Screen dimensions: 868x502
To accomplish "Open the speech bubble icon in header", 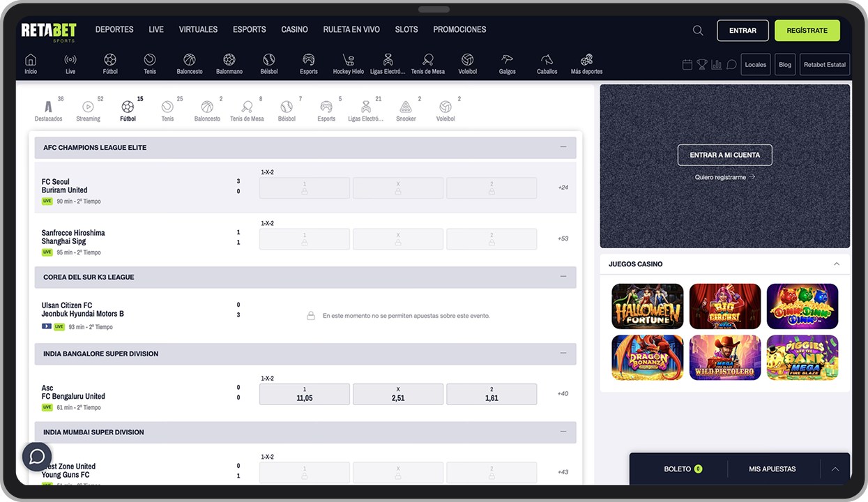I will click(x=731, y=64).
